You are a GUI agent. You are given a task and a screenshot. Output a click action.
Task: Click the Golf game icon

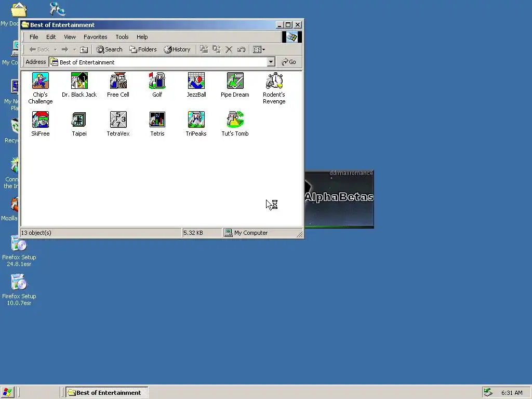pos(157,81)
